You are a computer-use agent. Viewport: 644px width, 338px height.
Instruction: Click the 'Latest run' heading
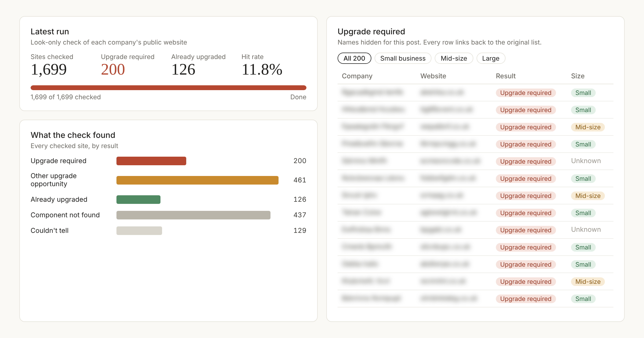coord(50,31)
